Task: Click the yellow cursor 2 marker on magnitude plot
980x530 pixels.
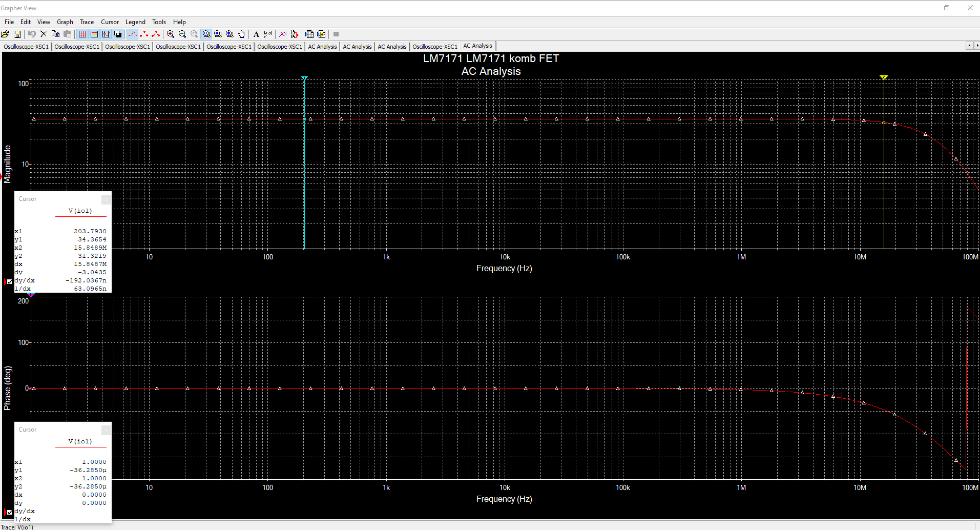Action: 884,78
